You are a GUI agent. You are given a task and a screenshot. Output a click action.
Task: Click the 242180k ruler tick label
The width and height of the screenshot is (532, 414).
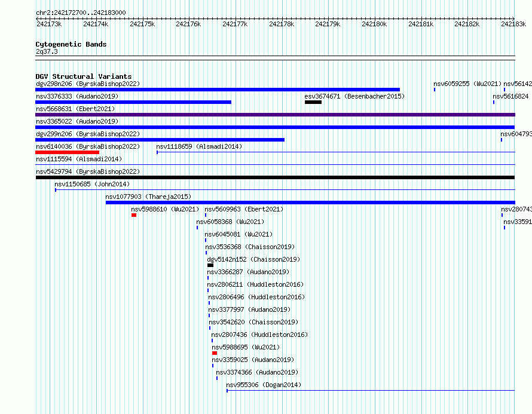pos(374,24)
